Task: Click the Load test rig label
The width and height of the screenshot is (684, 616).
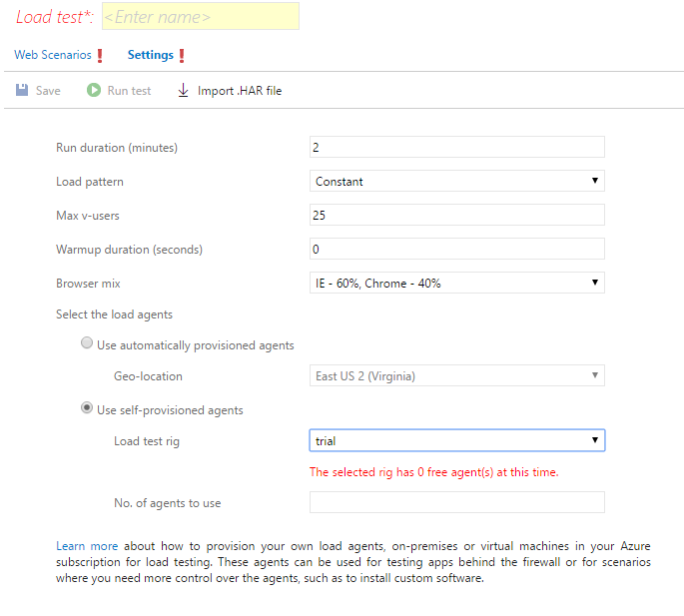Action: tap(147, 441)
